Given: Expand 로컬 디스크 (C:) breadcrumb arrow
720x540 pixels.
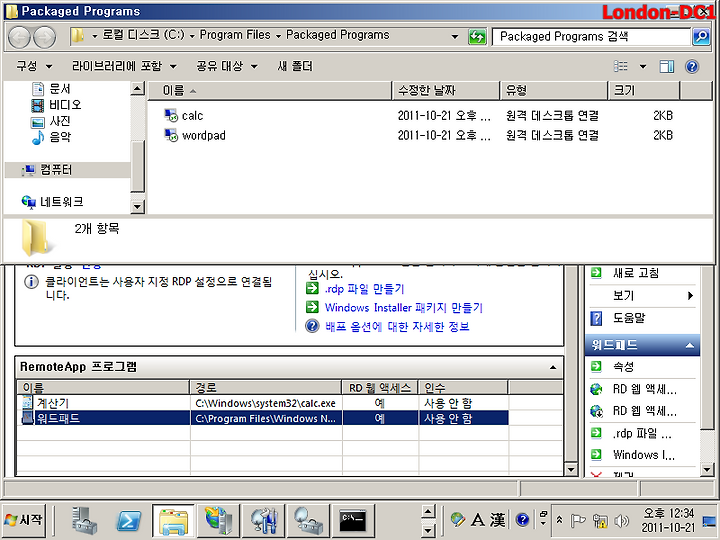Looking at the screenshot, I should [x=192, y=36].
